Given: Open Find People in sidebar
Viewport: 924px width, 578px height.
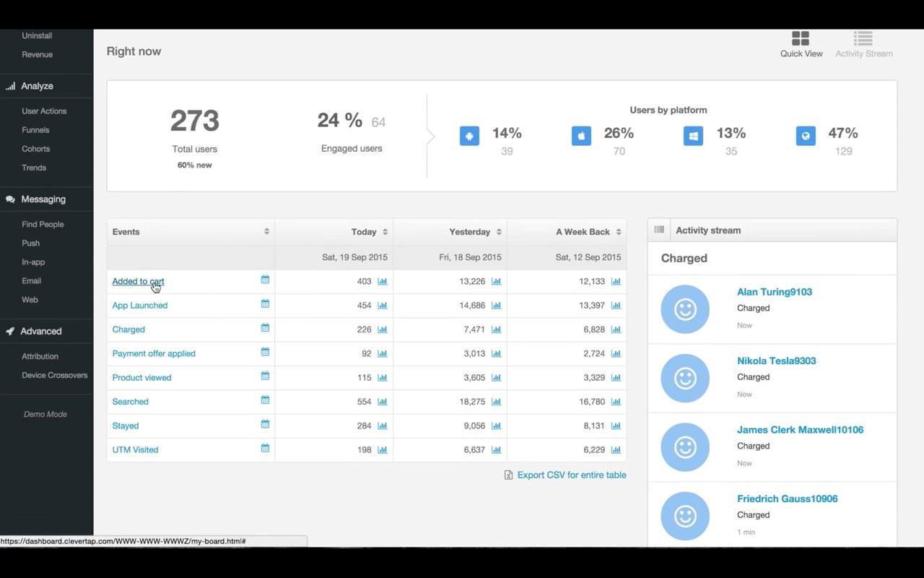Looking at the screenshot, I should coord(43,225).
